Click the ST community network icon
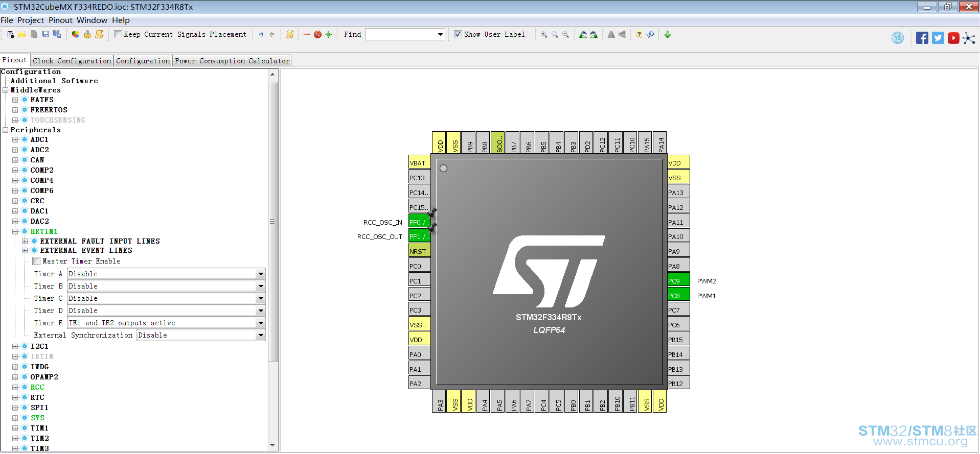Viewport: 980px width, 454px height. (969, 38)
